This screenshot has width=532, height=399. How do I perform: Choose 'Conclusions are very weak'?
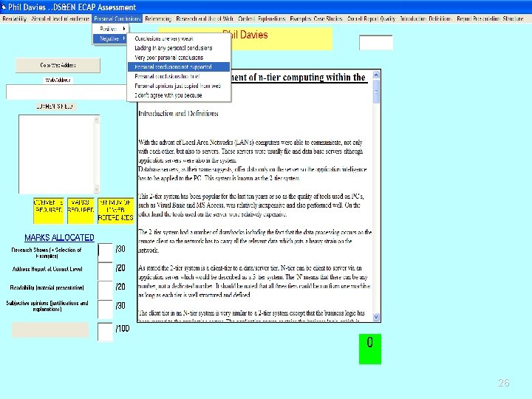click(x=179, y=38)
